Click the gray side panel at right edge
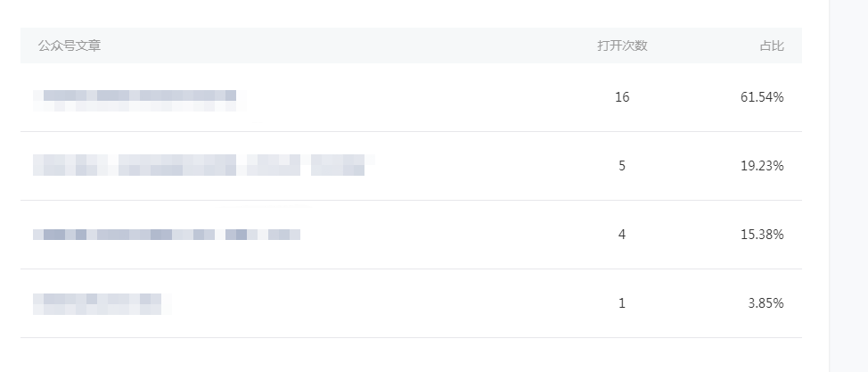Image resolution: width=868 pixels, height=372 pixels. tap(848, 186)
